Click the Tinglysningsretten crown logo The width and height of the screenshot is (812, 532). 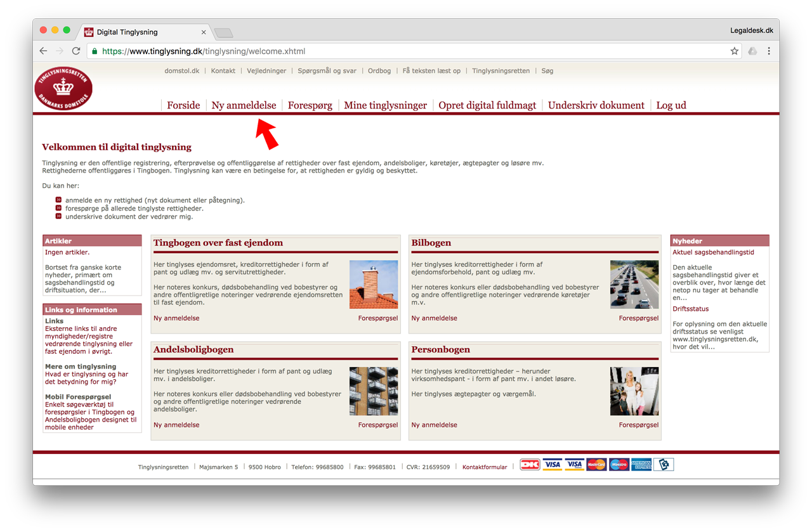click(x=63, y=88)
